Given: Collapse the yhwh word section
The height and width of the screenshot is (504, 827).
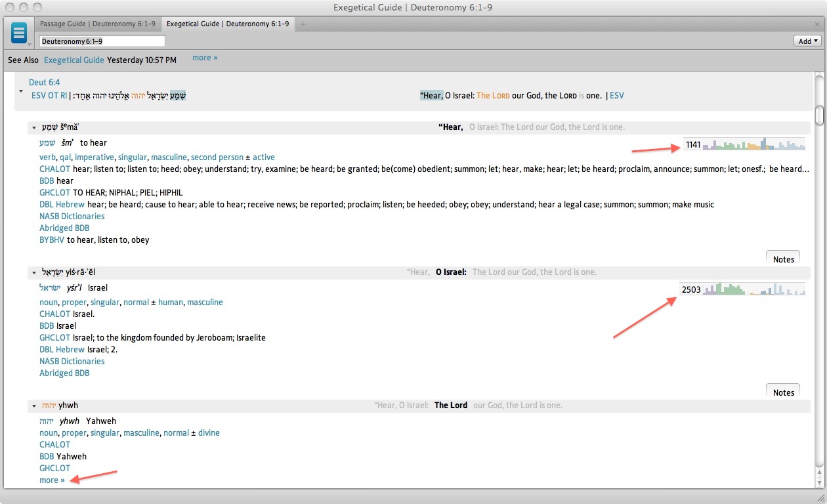Looking at the screenshot, I should click(x=33, y=406).
